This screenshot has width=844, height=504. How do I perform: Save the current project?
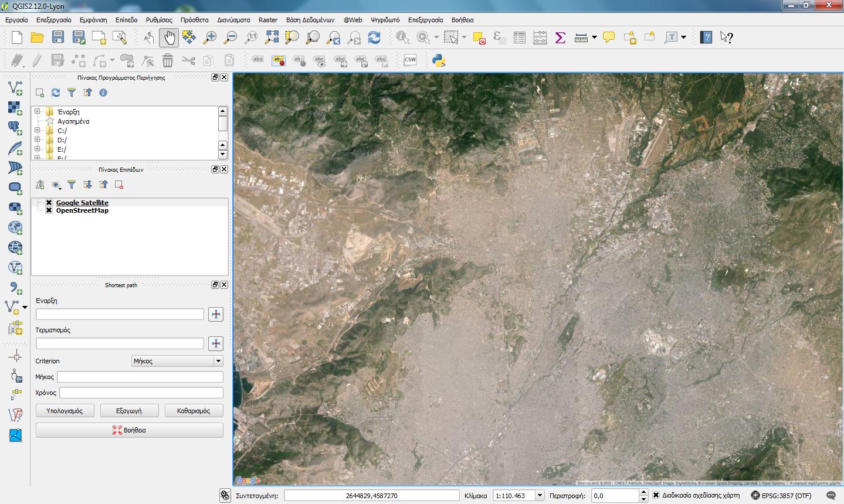click(x=57, y=38)
